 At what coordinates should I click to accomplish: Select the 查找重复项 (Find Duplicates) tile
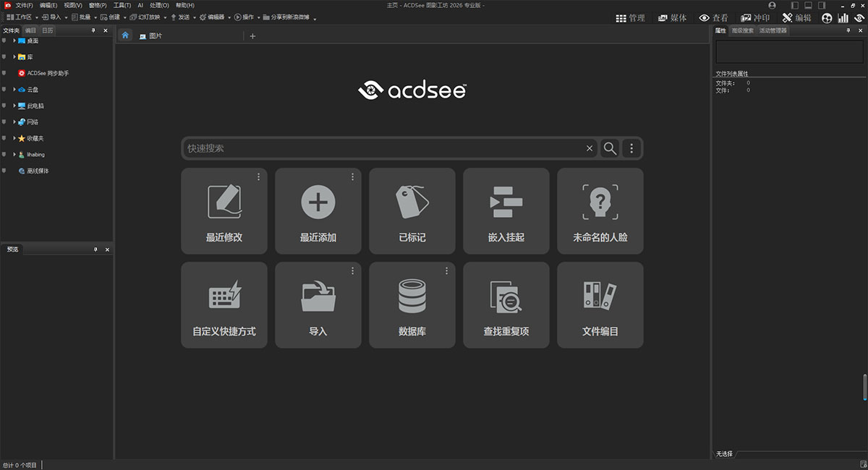(x=506, y=304)
